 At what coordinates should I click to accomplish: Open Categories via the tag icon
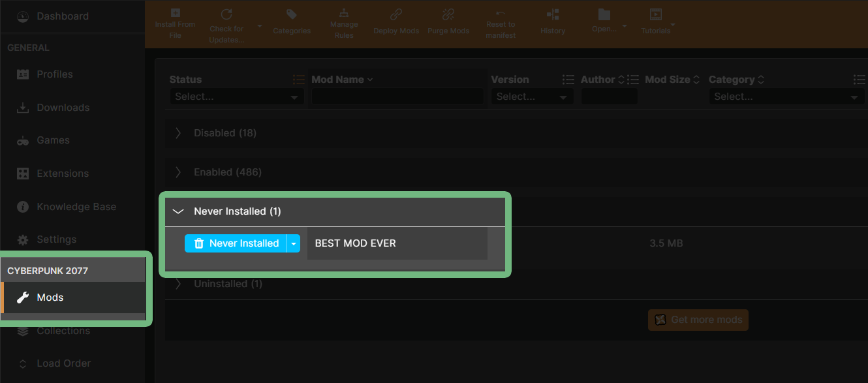click(x=292, y=15)
